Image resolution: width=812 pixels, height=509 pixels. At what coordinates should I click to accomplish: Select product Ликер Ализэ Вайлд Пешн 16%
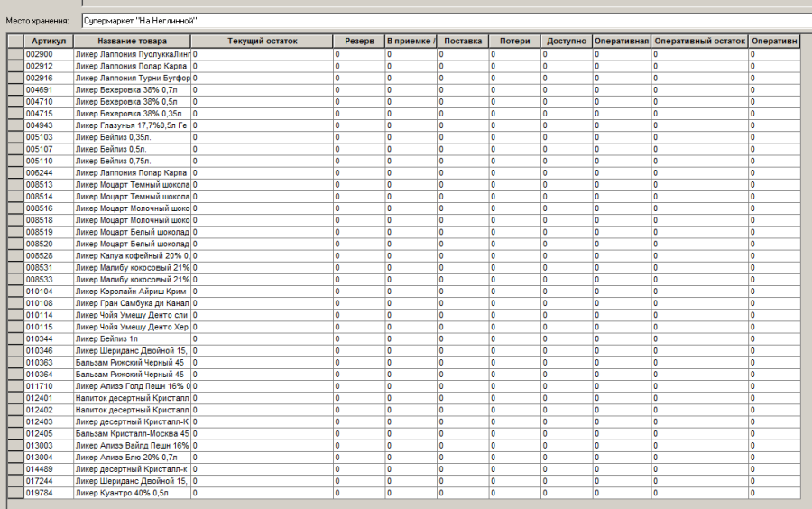(132, 445)
